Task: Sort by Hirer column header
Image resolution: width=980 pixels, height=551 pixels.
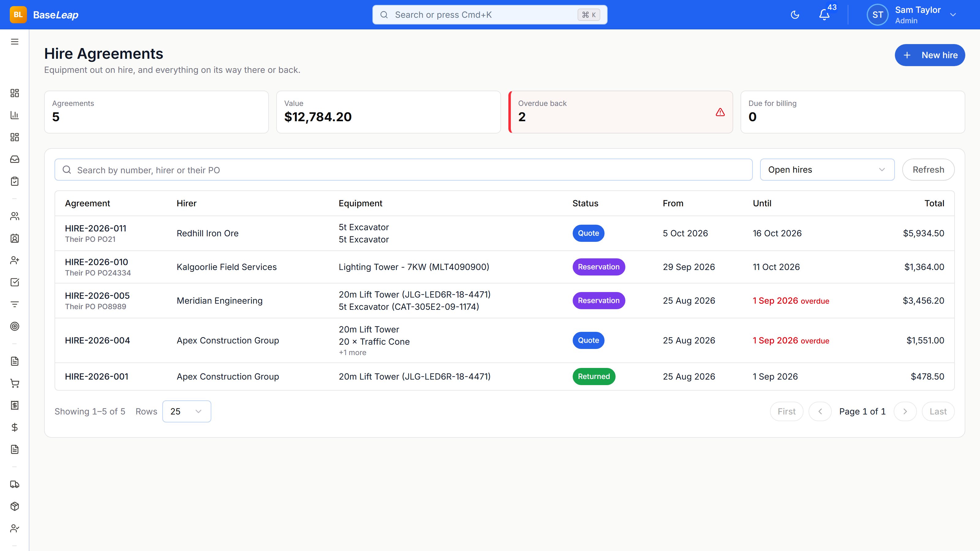Action: pyautogui.click(x=187, y=204)
